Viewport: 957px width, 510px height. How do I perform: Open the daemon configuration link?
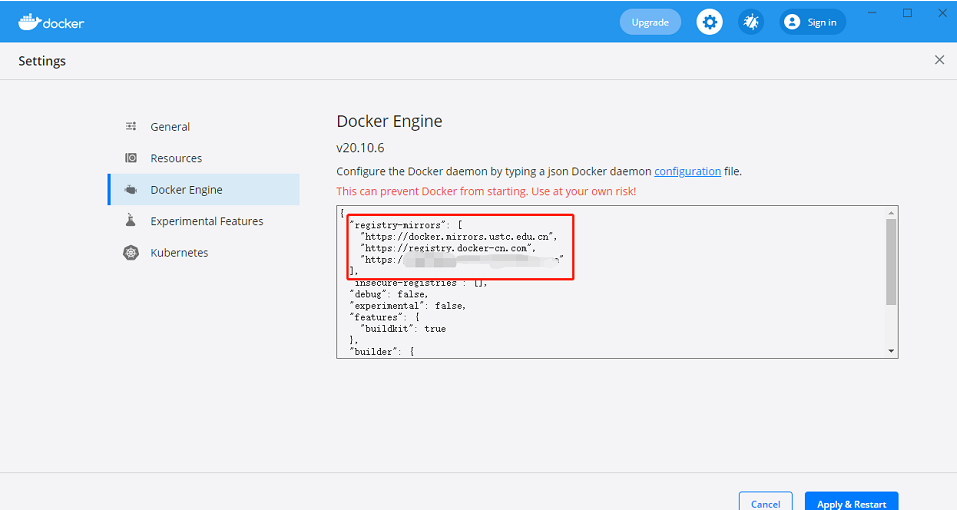coord(687,171)
